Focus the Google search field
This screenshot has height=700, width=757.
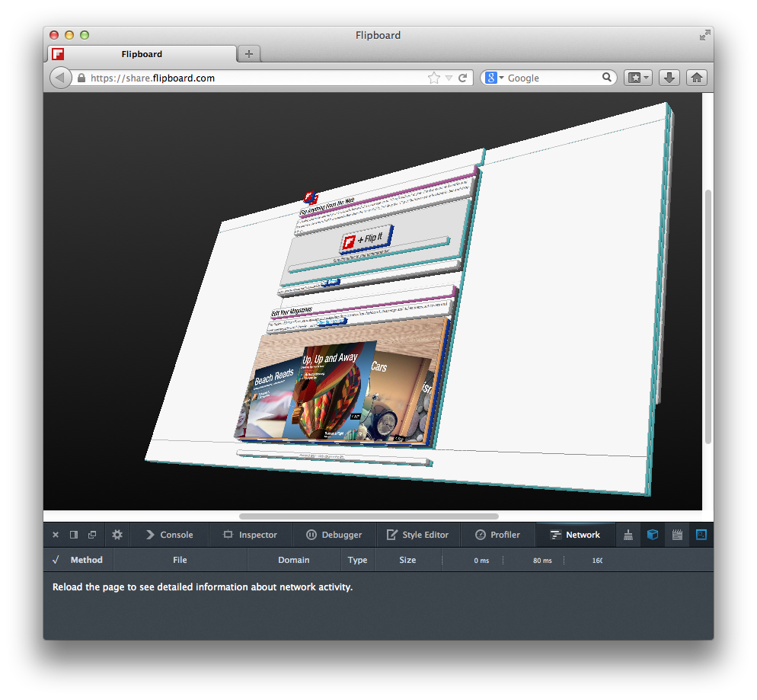pos(553,78)
